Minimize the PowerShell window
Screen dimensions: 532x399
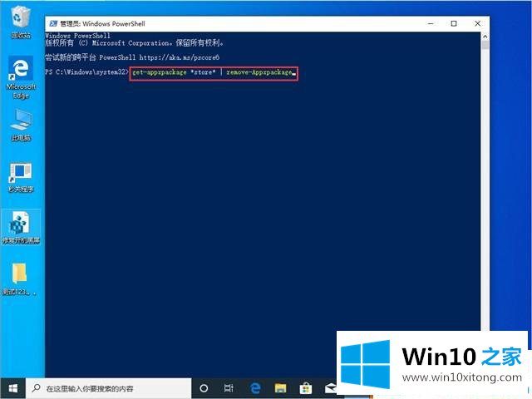coord(431,23)
